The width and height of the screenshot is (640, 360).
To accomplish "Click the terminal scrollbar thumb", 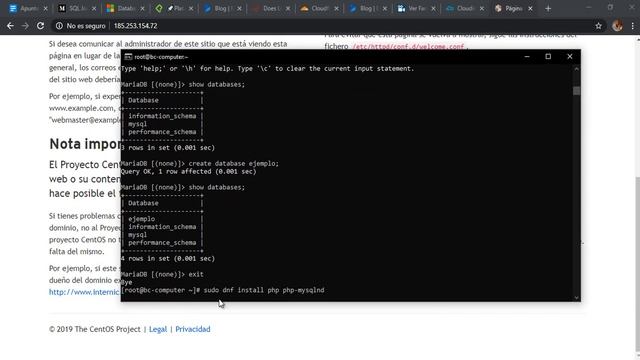I will coord(576,91).
